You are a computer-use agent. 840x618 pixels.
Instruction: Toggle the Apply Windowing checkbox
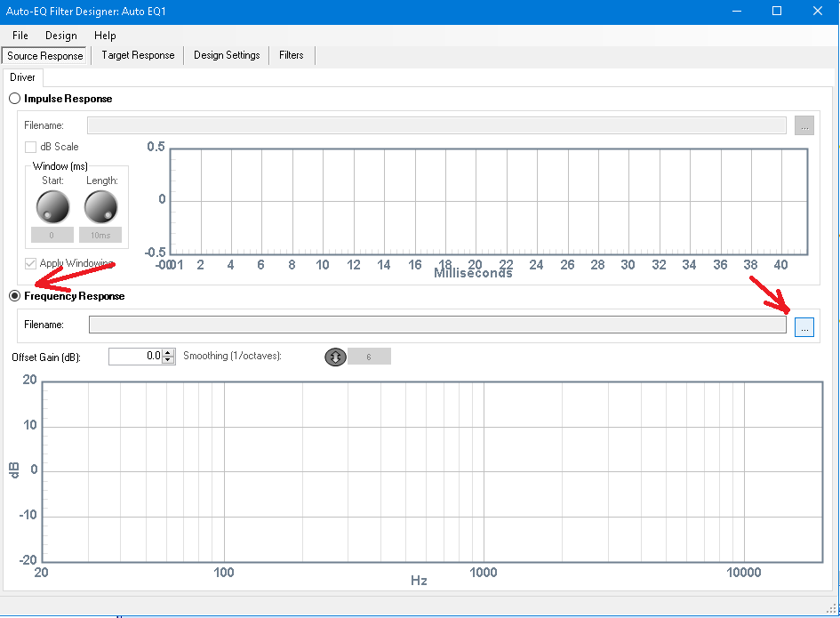31,263
